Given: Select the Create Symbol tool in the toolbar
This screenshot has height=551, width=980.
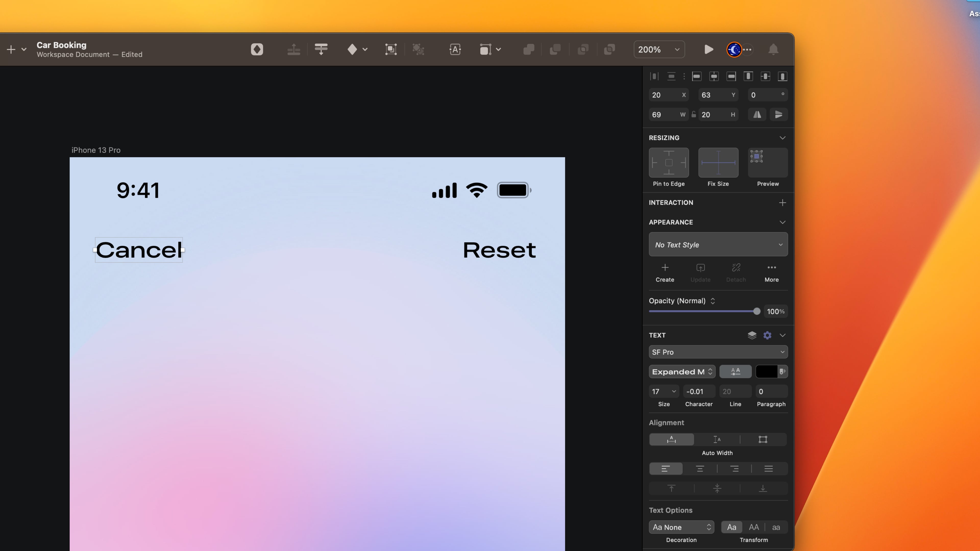Looking at the screenshot, I should click(257, 49).
